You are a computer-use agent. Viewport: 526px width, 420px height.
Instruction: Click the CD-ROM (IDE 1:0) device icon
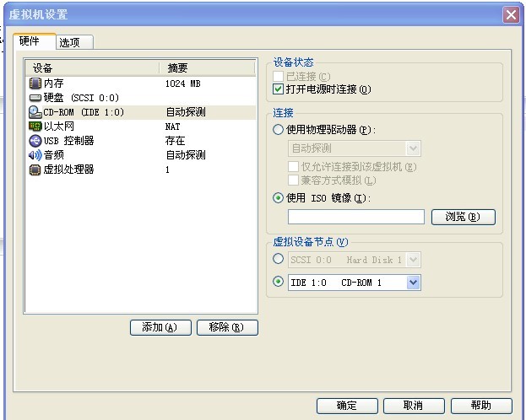35,111
